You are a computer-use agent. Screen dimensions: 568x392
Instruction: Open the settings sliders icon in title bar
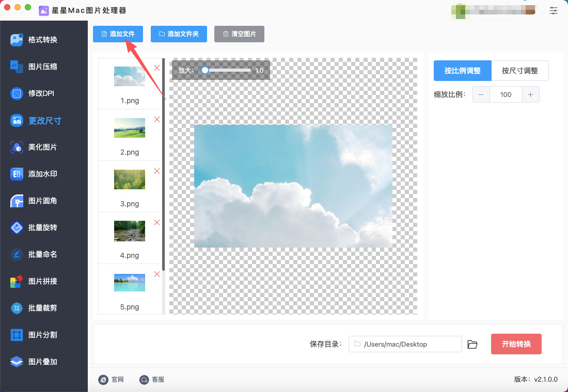553,10
